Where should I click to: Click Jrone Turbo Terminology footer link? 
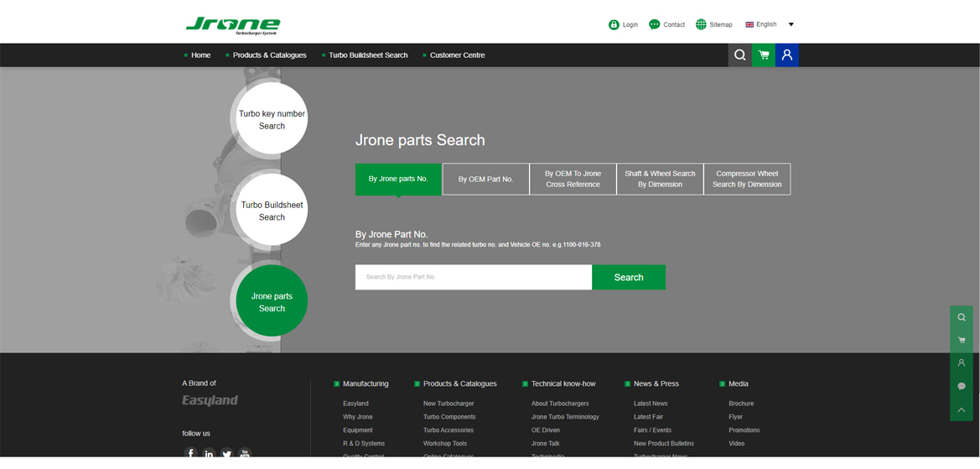565,416
